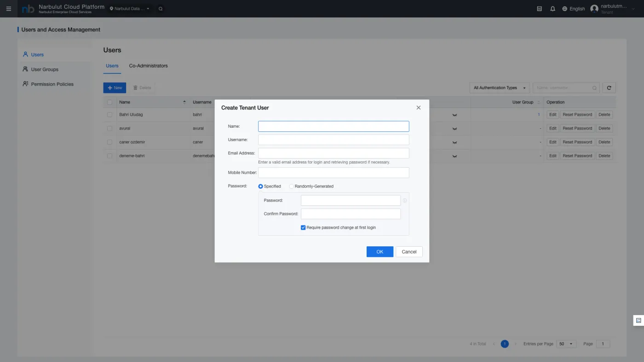Viewport: 644px width, 362px height.
Task: Open the document list icon in top bar
Action: point(540,9)
